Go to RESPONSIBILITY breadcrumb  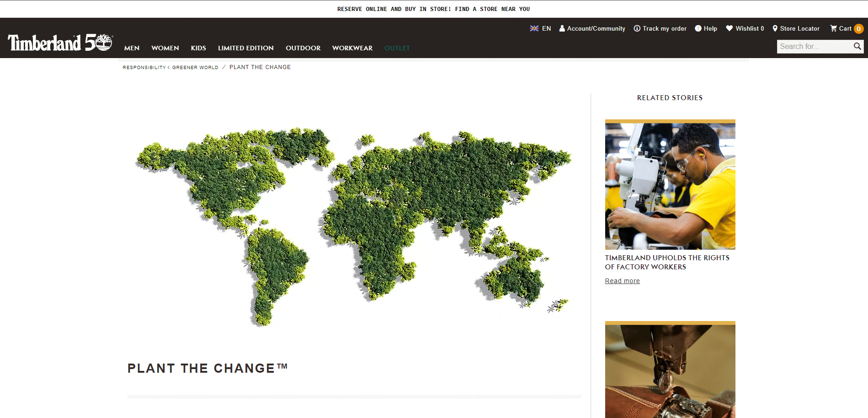click(144, 67)
